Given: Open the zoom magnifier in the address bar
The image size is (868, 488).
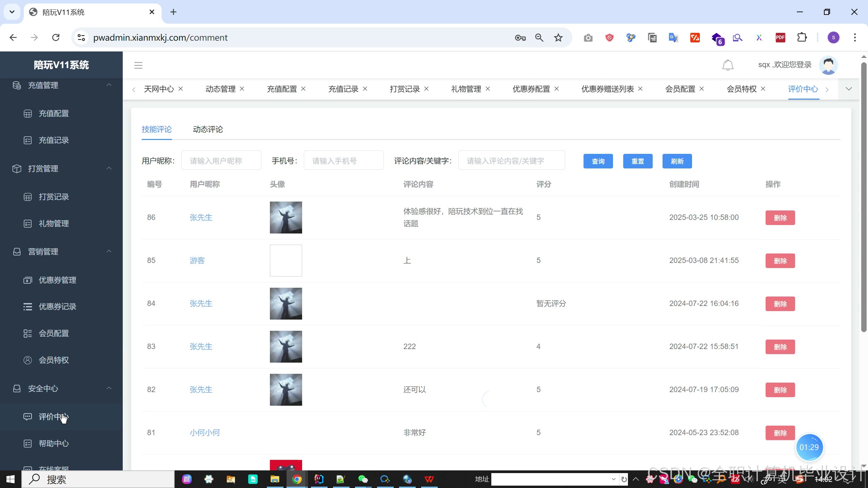Looking at the screenshot, I should (x=539, y=38).
